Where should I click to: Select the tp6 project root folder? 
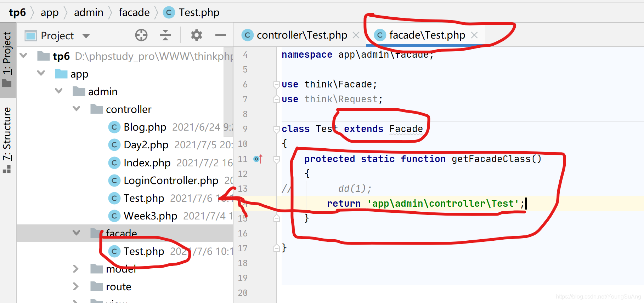pos(61,56)
